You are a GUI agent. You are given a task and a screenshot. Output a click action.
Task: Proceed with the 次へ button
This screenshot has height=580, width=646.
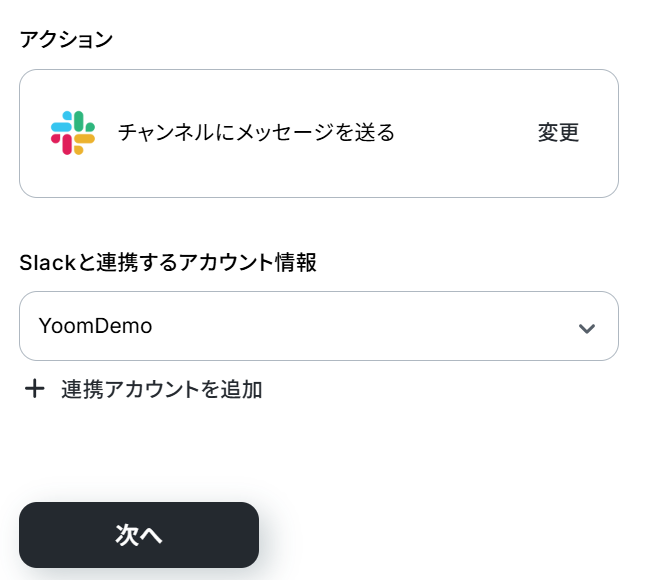coord(139,535)
